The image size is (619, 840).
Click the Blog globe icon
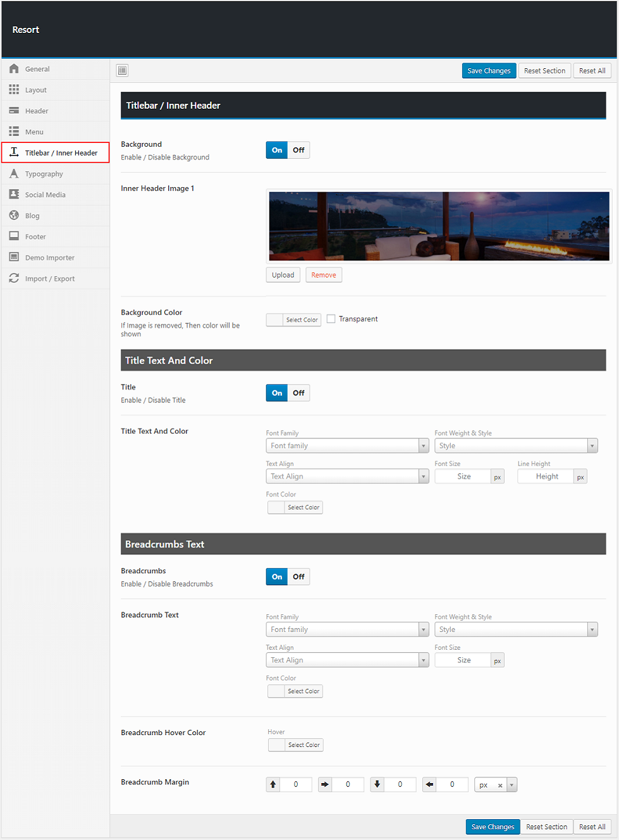point(14,216)
